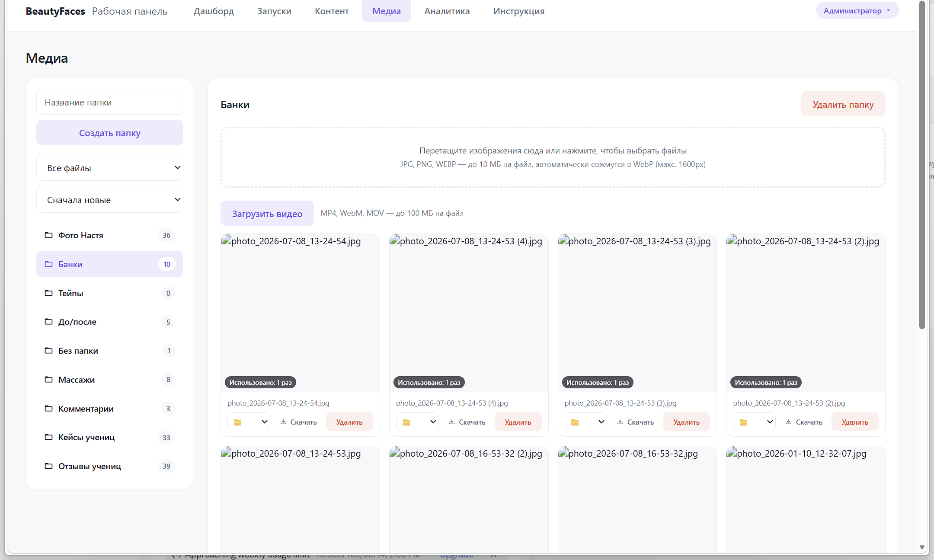
Task: Click the Название папки input field
Action: [110, 102]
